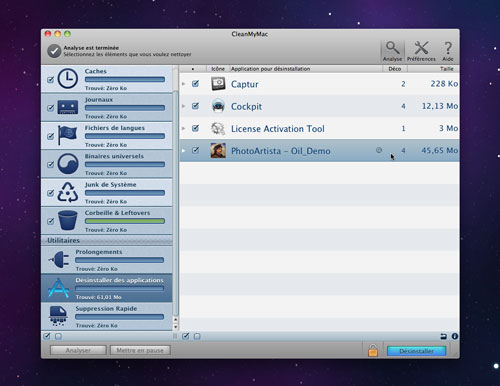Click the Caches clock icon
500x386 pixels.
68,79
